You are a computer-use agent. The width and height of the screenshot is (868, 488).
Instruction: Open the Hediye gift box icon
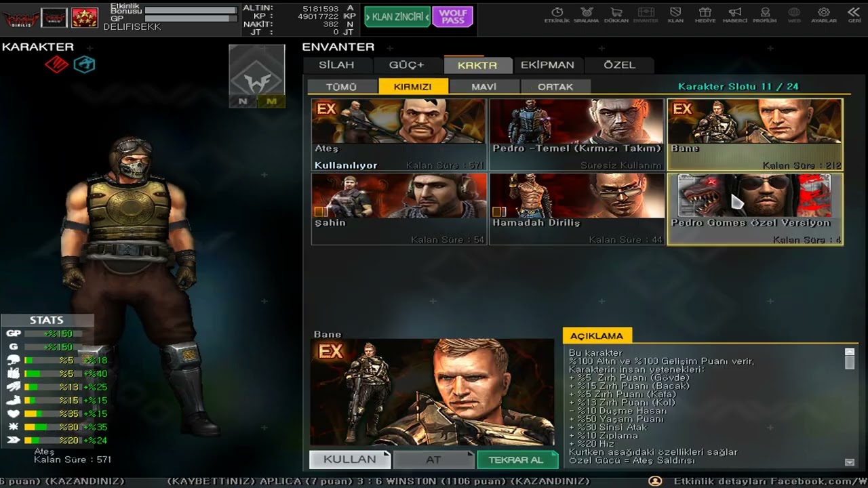click(x=705, y=15)
